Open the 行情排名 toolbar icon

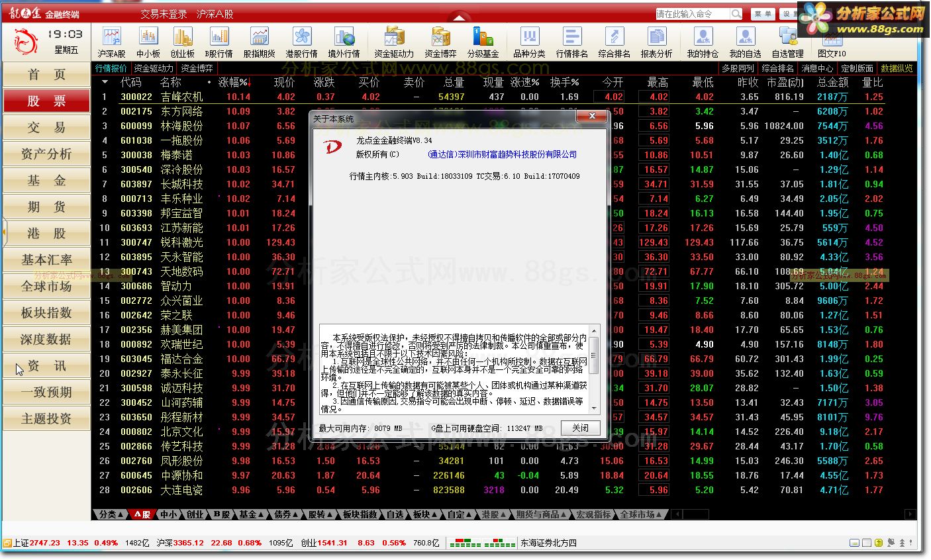(571, 42)
